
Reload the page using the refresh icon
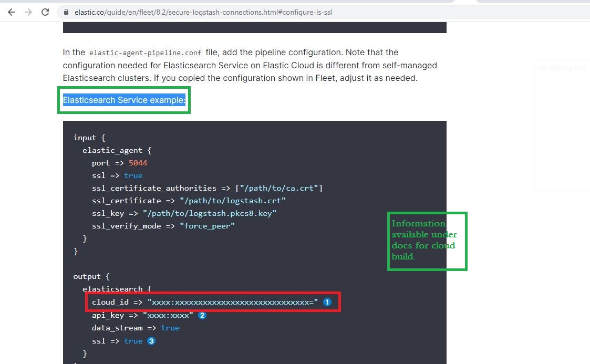(x=45, y=12)
